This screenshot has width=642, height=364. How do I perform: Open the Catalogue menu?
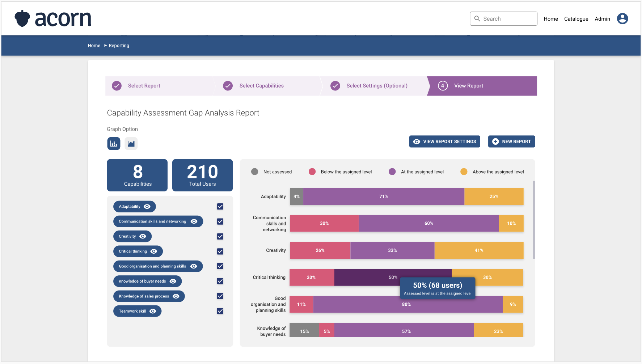(576, 19)
